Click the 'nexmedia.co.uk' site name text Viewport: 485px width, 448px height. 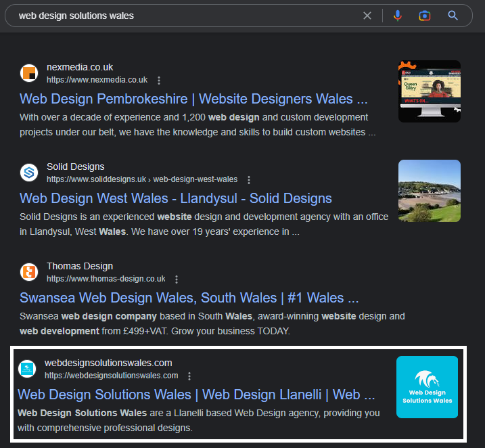pyautogui.click(x=80, y=67)
